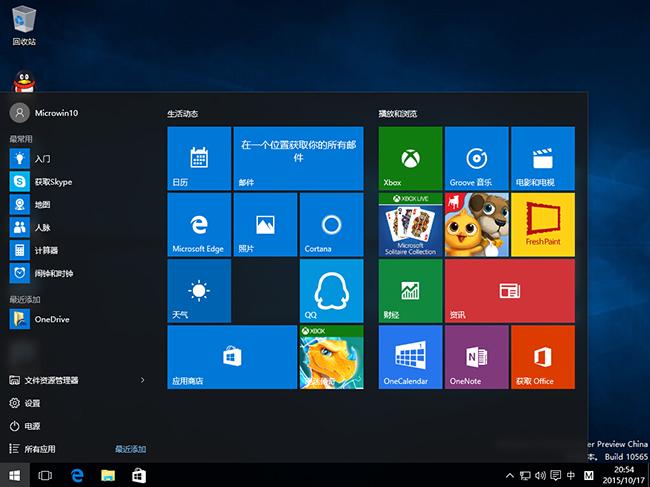Open the Xbox dragon game tile

[x=332, y=357]
